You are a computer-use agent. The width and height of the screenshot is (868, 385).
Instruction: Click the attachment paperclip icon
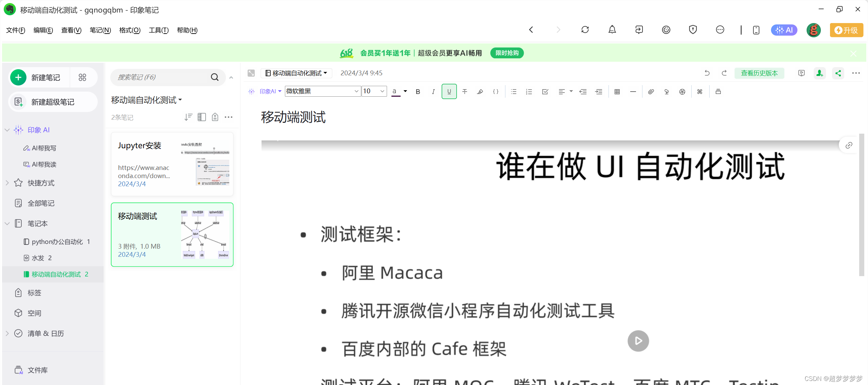[651, 92]
